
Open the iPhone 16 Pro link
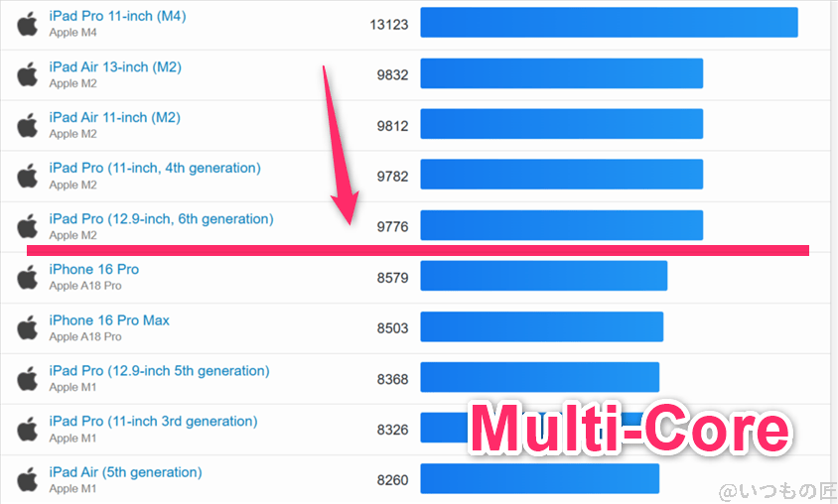click(x=93, y=269)
